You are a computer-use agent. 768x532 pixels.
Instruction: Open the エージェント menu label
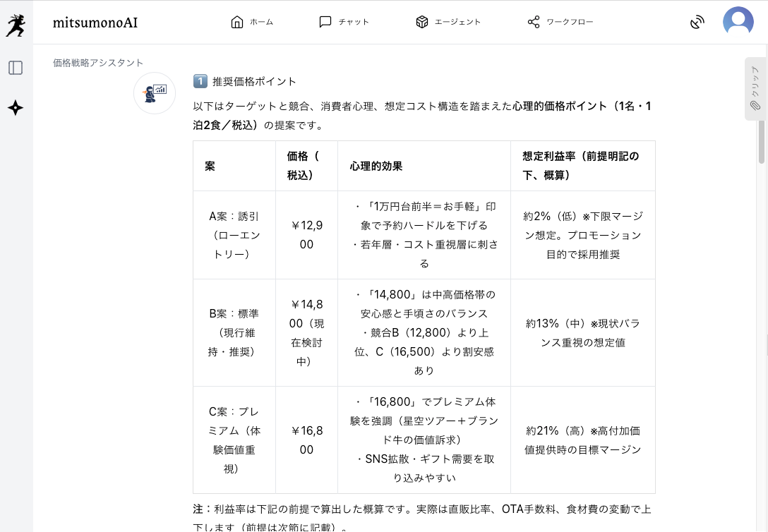(x=457, y=22)
